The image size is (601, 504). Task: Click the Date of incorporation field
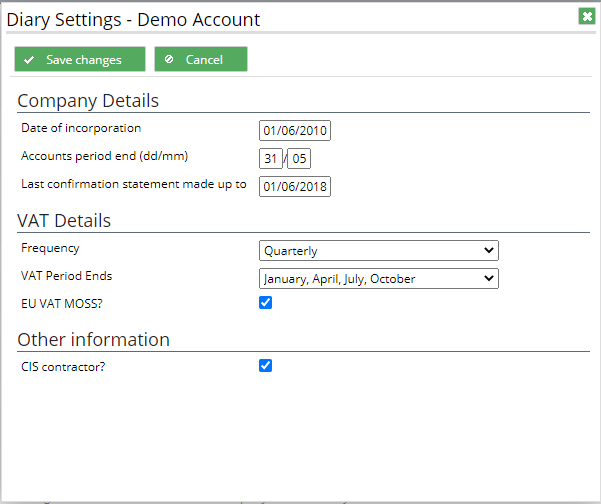295,131
